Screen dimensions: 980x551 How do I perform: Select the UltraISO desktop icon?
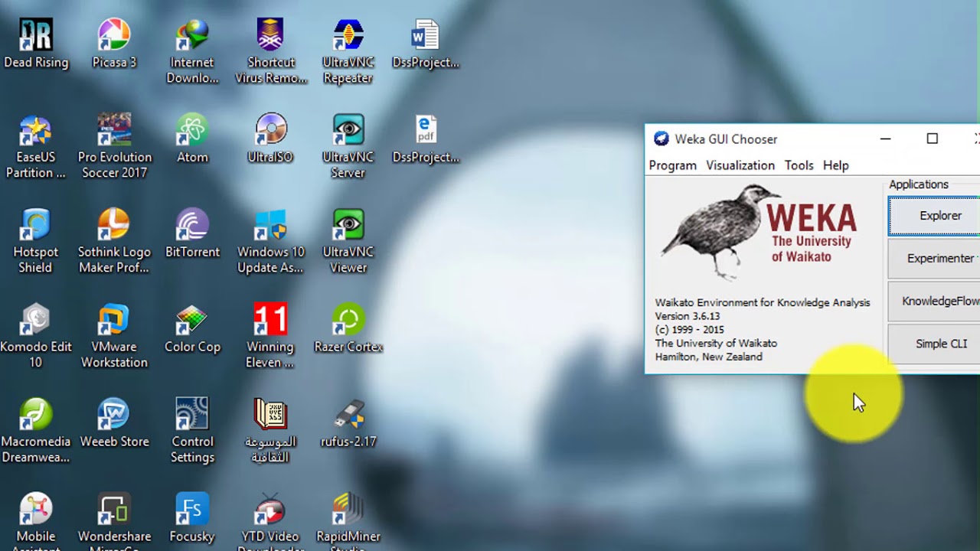click(270, 139)
